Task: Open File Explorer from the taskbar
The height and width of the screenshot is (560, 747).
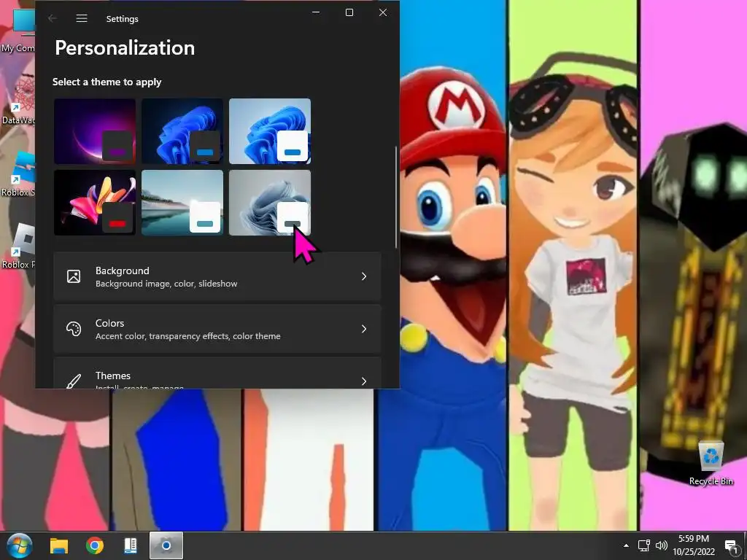Action: pyautogui.click(x=59, y=545)
